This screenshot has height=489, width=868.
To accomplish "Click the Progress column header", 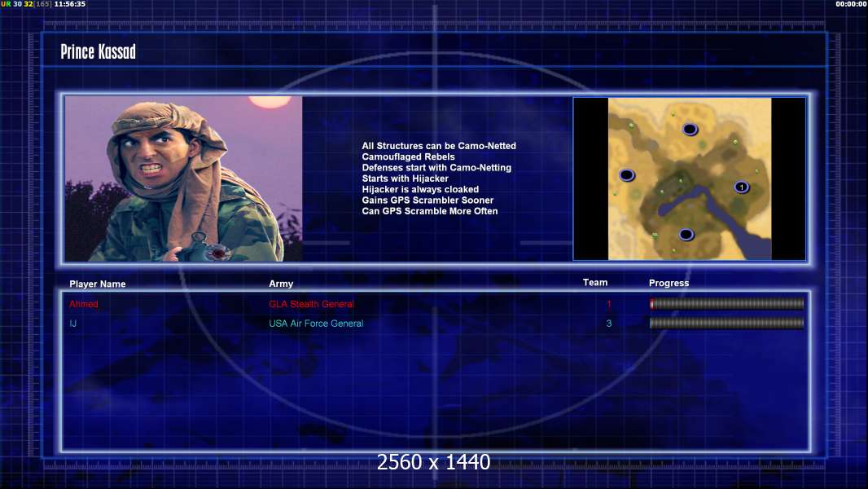I will click(x=669, y=283).
